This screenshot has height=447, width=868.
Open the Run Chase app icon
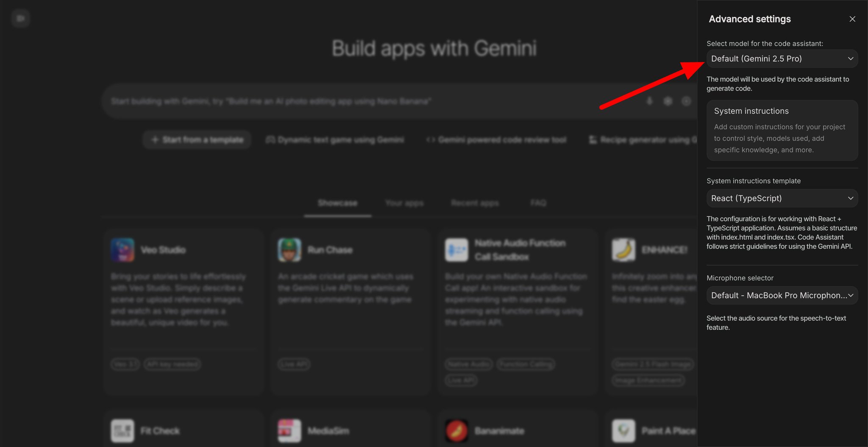(289, 250)
